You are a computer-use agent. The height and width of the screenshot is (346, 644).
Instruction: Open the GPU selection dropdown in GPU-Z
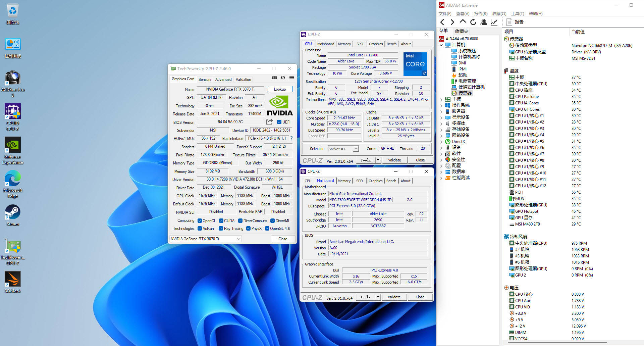tap(206, 239)
